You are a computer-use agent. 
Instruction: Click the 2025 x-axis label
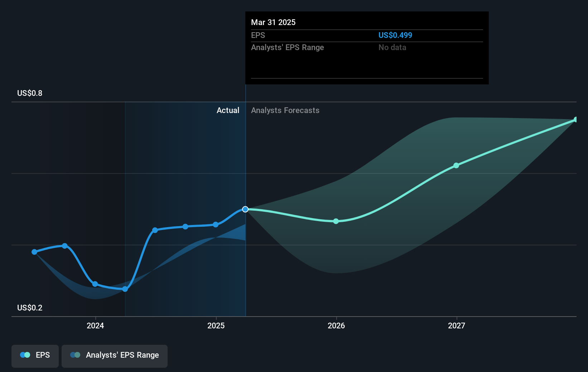tap(216, 325)
